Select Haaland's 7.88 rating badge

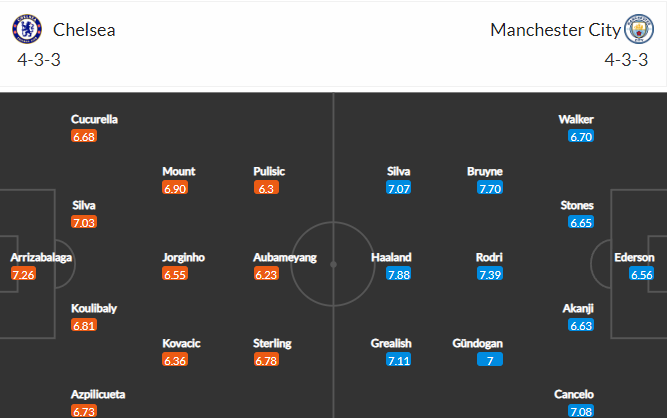coord(398,274)
